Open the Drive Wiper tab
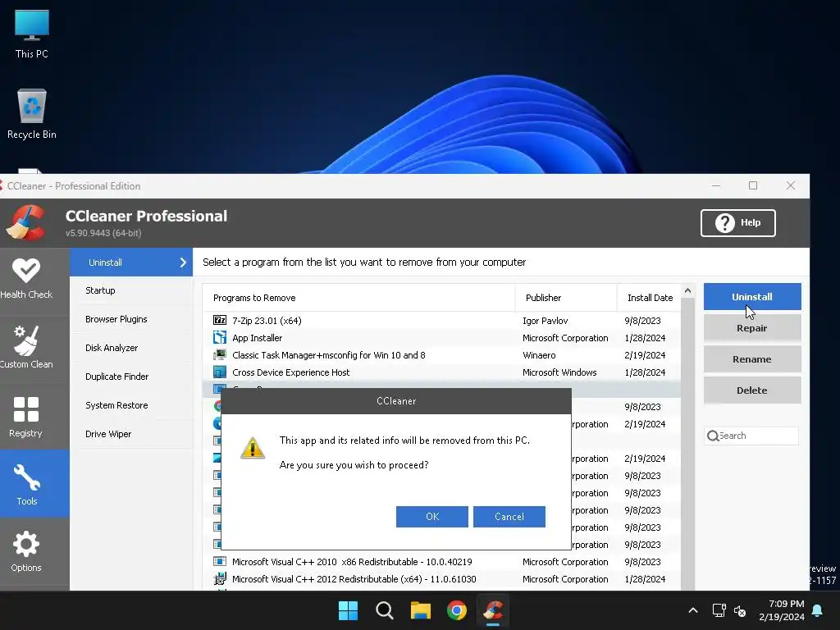This screenshot has width=840, height=630. point(131,434)
